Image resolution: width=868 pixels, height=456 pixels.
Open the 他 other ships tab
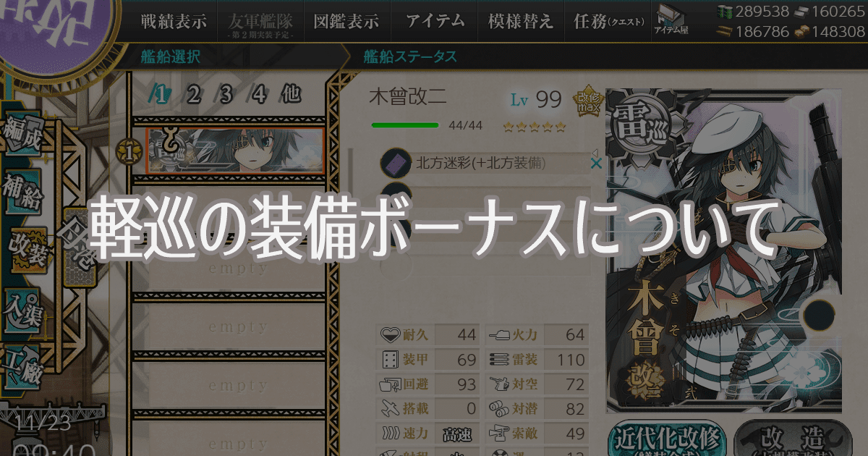coord(292,94)
